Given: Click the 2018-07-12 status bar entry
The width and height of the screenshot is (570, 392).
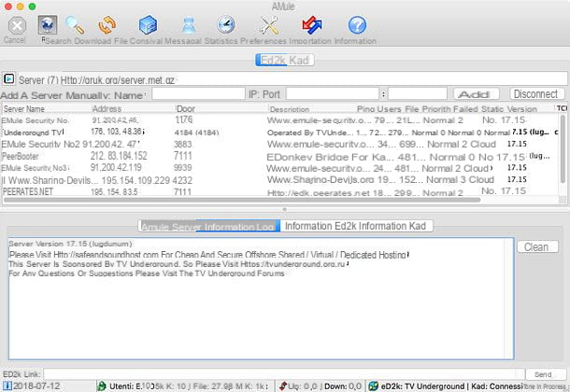Looking at the screenshot, I should 36,386.
